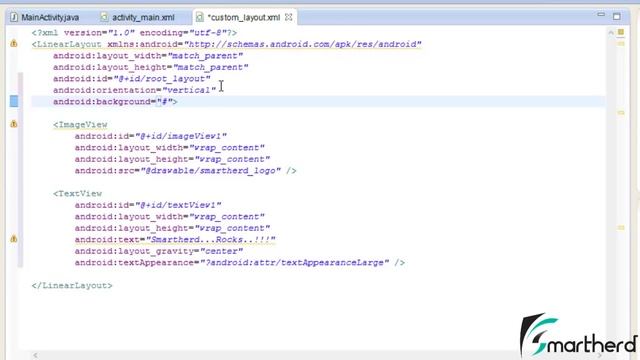This screenshot has width=640, height=360.
Task: Click the android:text Smartherd Rocks line
Action: (x=175, y=240)
